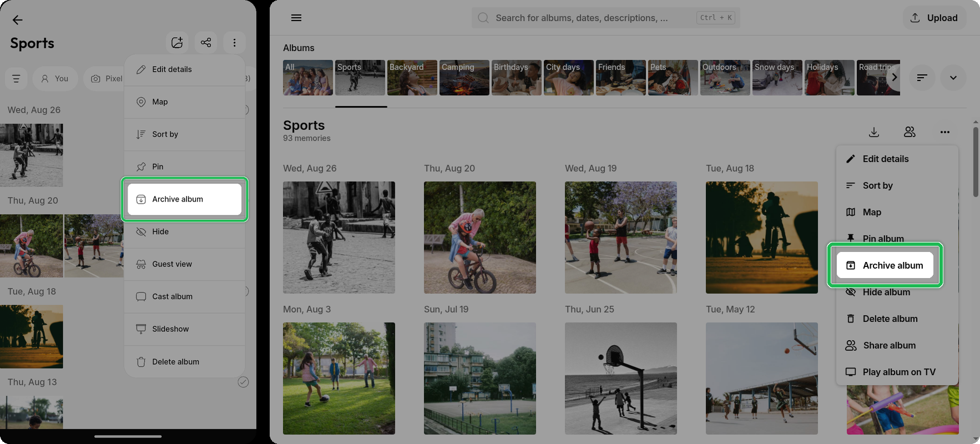This screenshot has height=444, width=980.
Task: Select the Thu, Aug 13 date checkmark
Action: coord(243,382)
